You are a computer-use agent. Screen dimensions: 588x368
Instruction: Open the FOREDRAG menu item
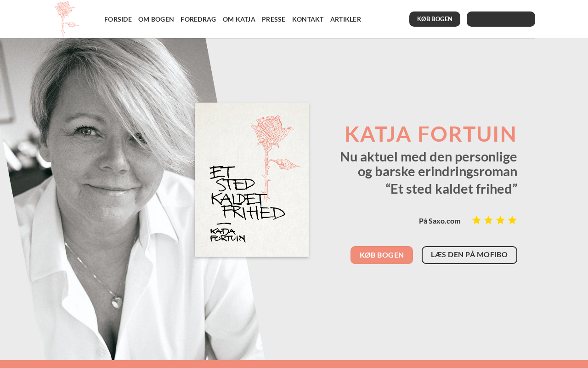click(198, 19)
